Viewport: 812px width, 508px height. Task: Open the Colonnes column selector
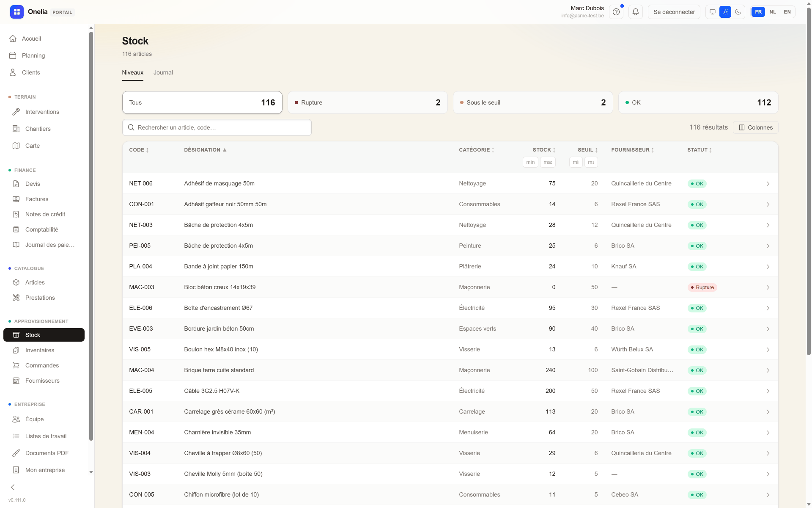point(756,127)
